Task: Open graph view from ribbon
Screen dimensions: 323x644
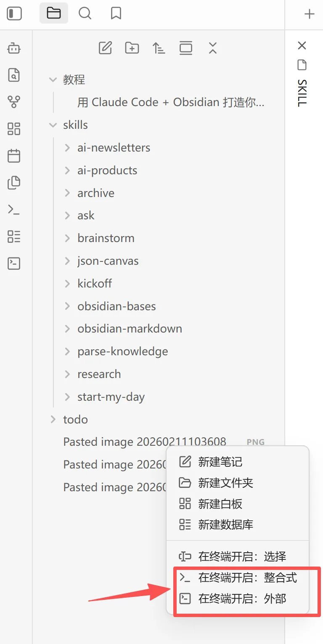Action: [x=14, y=102]
